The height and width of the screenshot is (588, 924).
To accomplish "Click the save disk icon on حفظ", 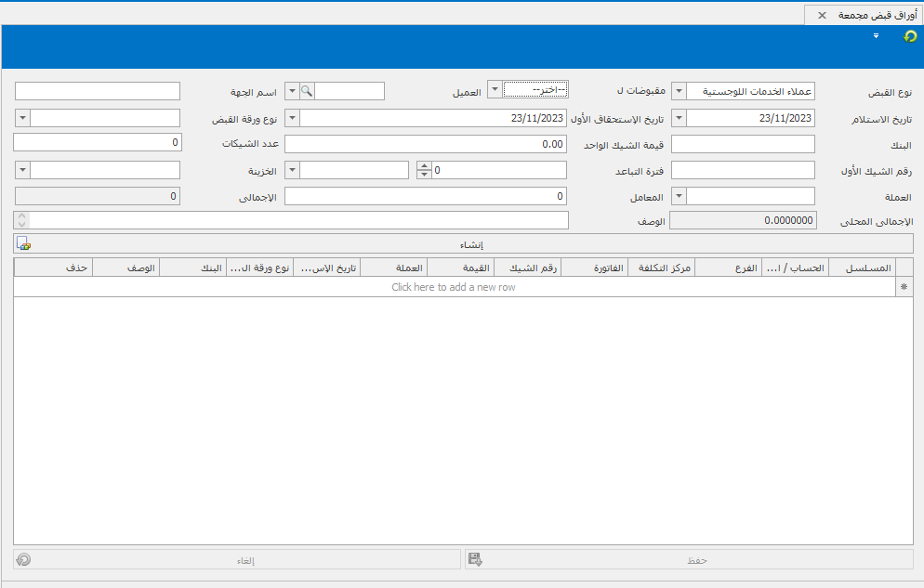I will (x=475, y=559).
